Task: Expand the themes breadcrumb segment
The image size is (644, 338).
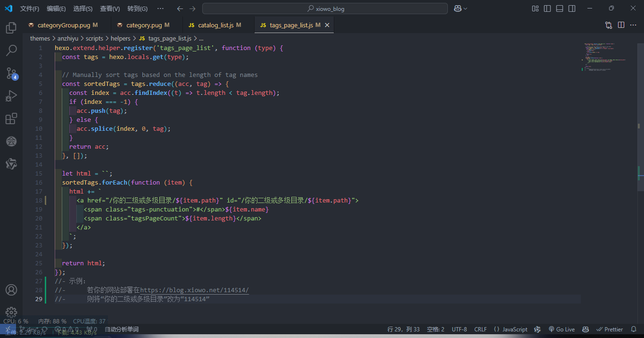Action: [x=40, y=39]
